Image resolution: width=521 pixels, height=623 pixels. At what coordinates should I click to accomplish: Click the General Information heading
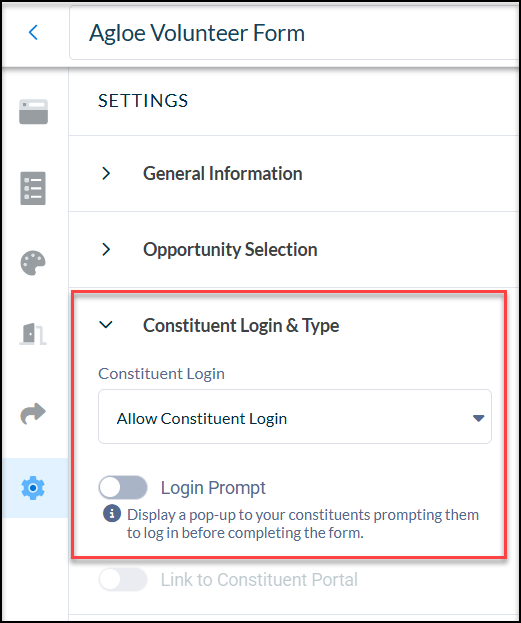click(x=223, y=174)
